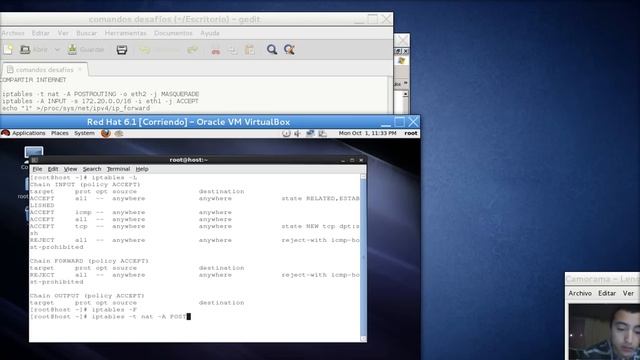Open the gedit Archivo menu
The width and height of the screenshot is (640, 360).
[x=13, y=33]
